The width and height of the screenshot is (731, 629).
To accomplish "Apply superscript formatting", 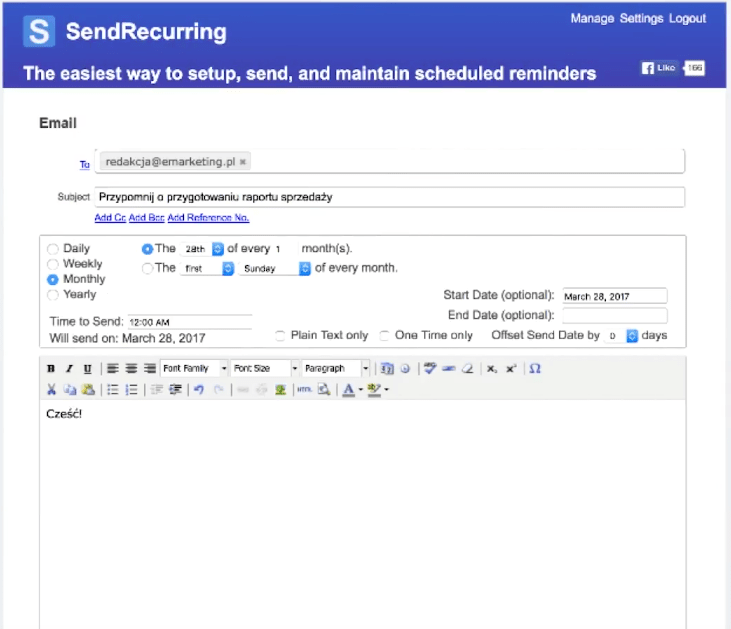I will point(511,369).
